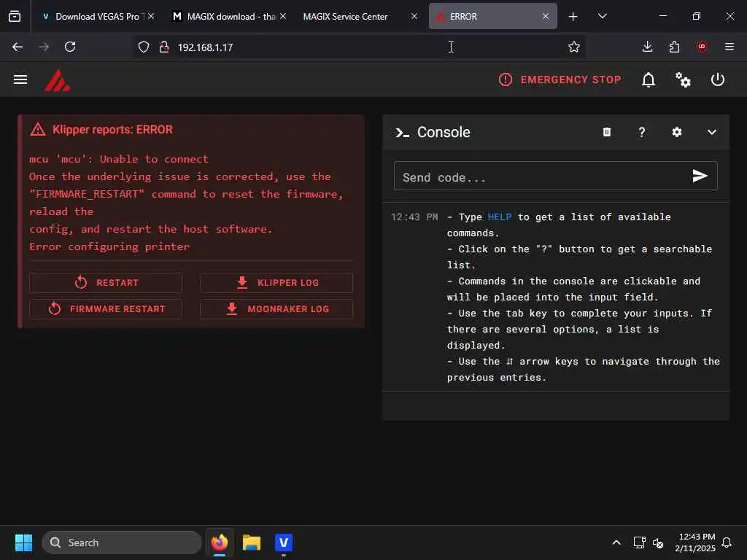Viewport: 747px width, 560px height.
Task: Open Firefox View recent browsing icon
Action: pyautogui.click(x=15, y=17)
